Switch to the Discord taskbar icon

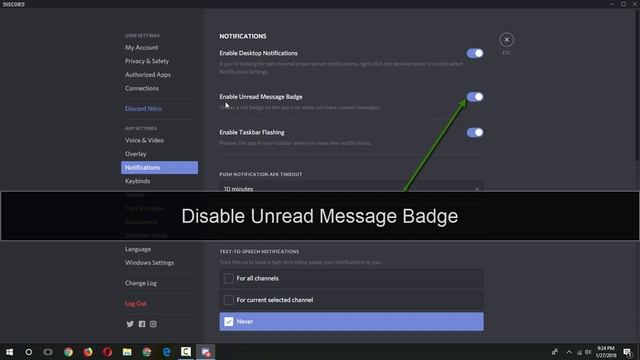coord(206,352)
